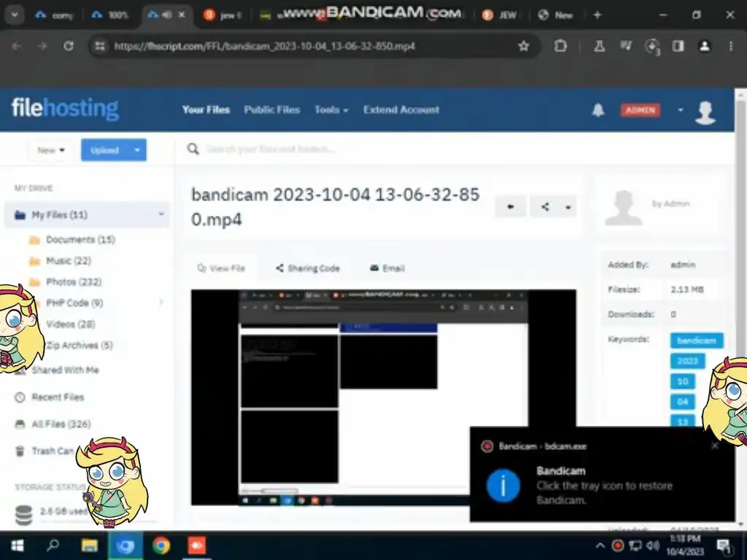The width and height of the screenshot is (747, 560).
Task: Select the View File tab
Action: click(x=221, y=268)
